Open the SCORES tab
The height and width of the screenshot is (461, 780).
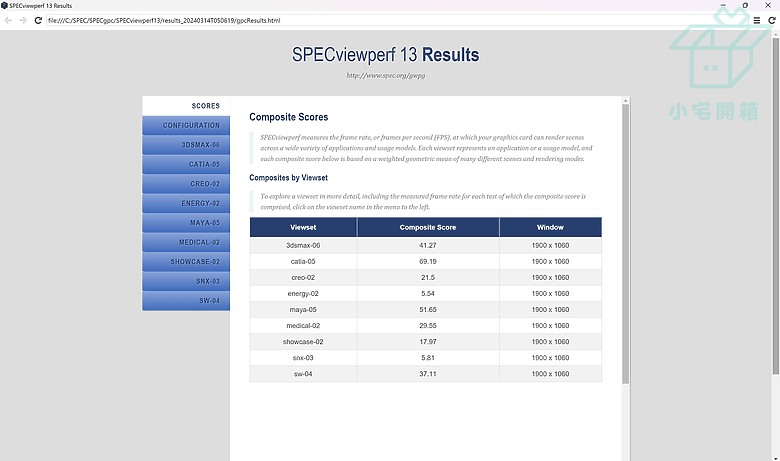tap(186, 106)
